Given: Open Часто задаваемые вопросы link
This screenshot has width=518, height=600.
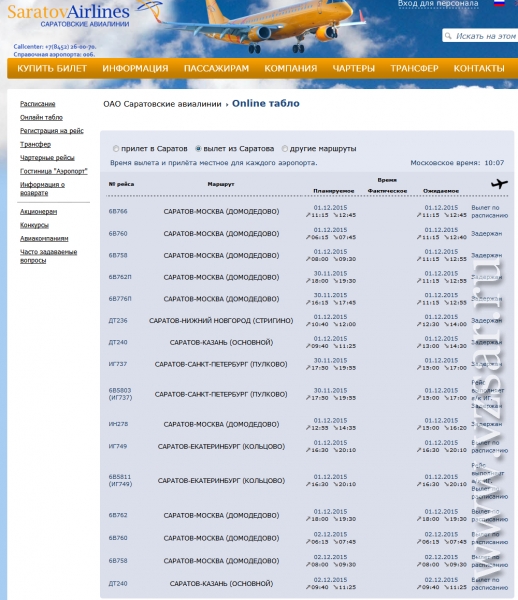Looking at the screenshot, I should 48,256.
